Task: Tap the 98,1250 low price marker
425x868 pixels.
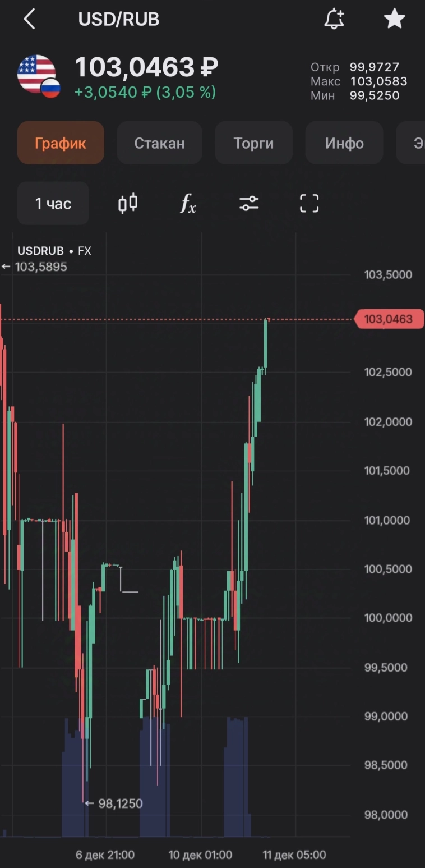Action: (x=120, y=803)
